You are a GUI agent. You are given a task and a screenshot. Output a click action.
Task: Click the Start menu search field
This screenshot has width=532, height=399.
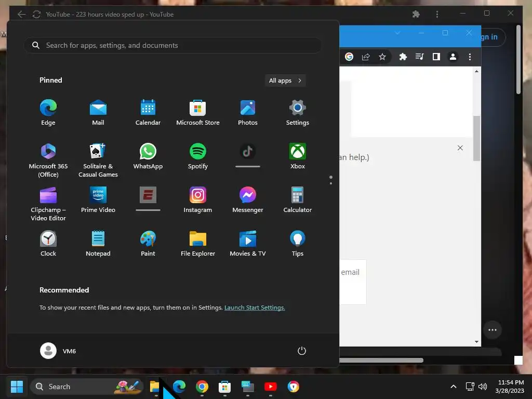pos(172,45)
